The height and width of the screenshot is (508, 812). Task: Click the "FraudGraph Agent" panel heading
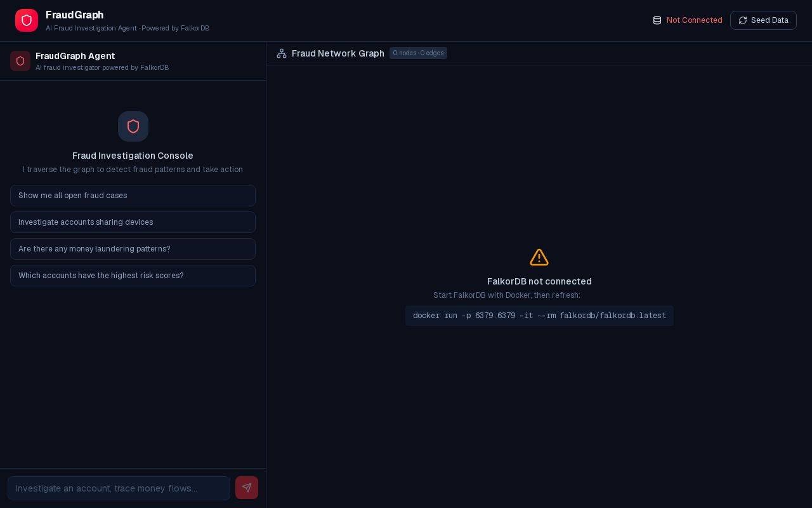pos(75,56)
